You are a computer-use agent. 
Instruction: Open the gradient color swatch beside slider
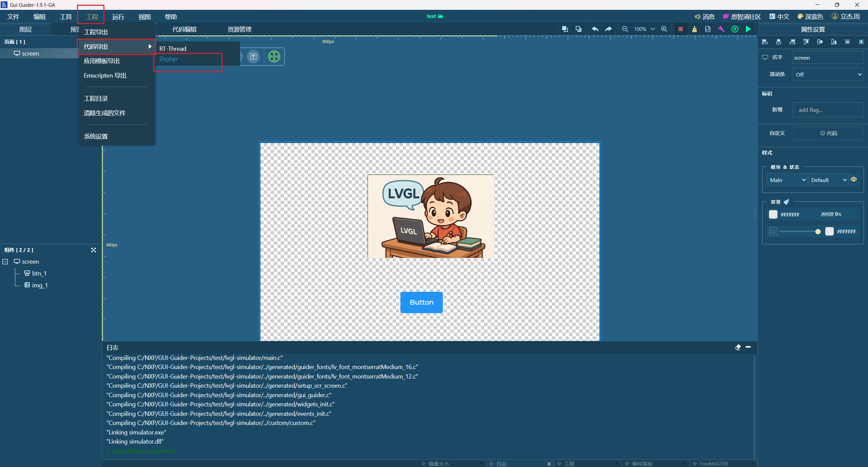[829, 231]
